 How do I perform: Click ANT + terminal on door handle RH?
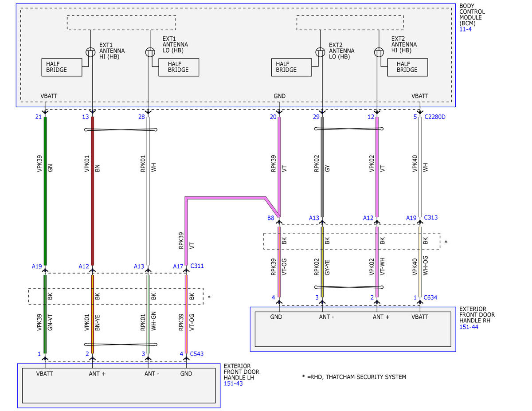pos(381,317)
